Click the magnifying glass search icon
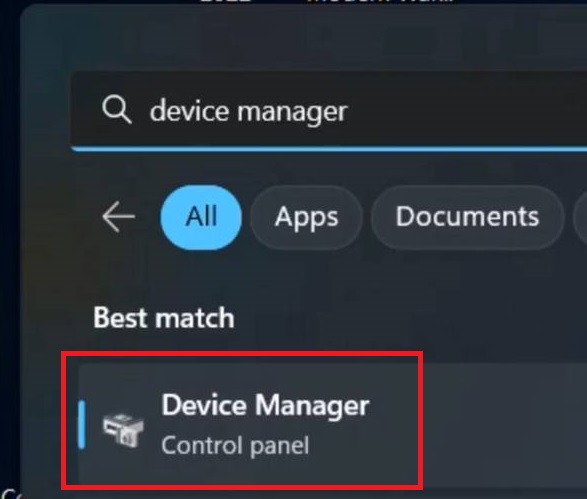This screenshot has height=499, width=587. tap(117, 109)
